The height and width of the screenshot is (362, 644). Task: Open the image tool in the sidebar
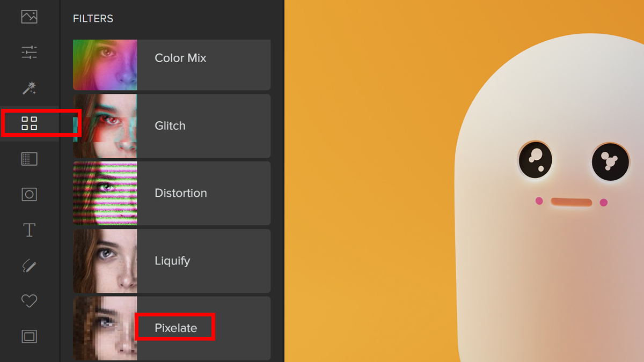29,17
